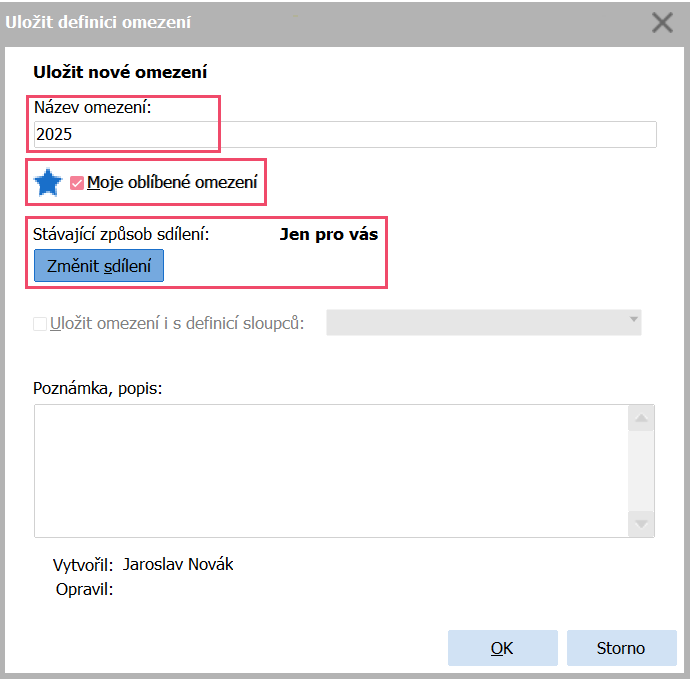
Task: Click the dialog title bar text
Action: pos(98,21)
